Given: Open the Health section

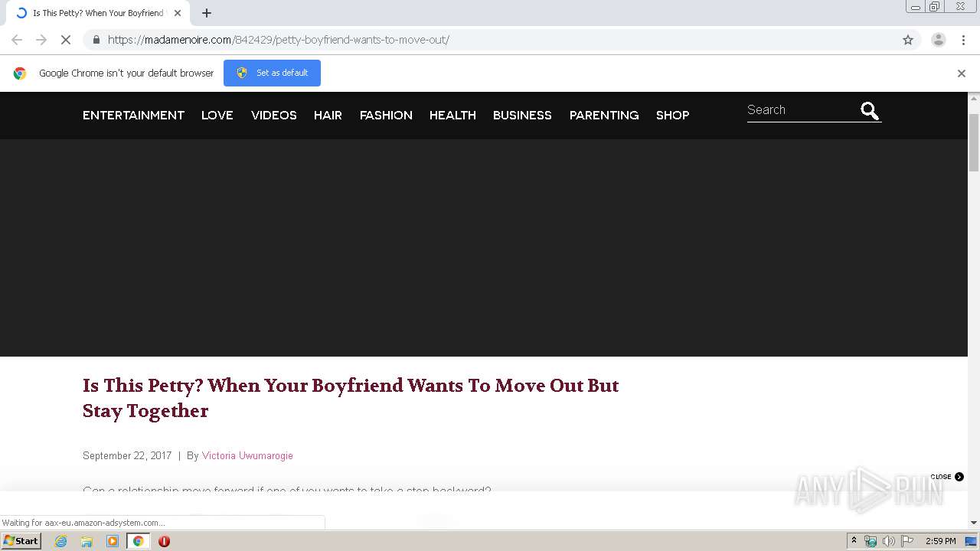Looking at the screenshot, I should [x=452, y=115].
